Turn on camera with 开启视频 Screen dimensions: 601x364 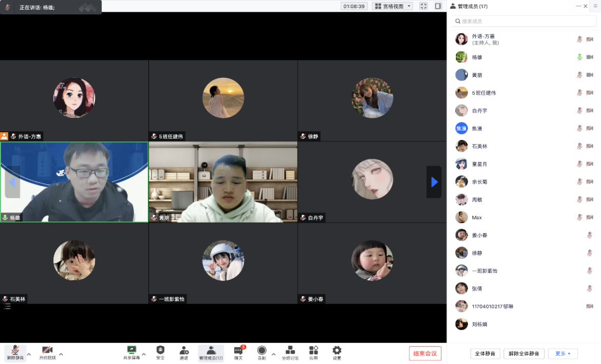(47, 351)
